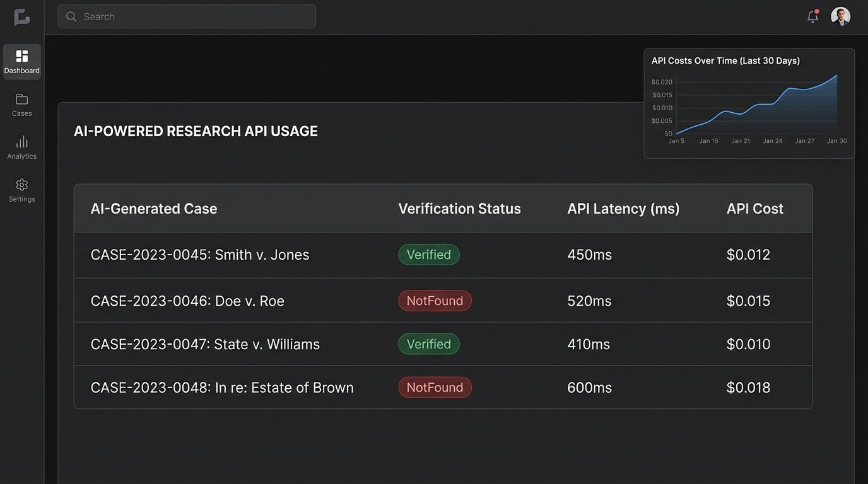Click the notification bell icon
The width and height of the screenshot is (868, 484).
[x=812, y=17]
